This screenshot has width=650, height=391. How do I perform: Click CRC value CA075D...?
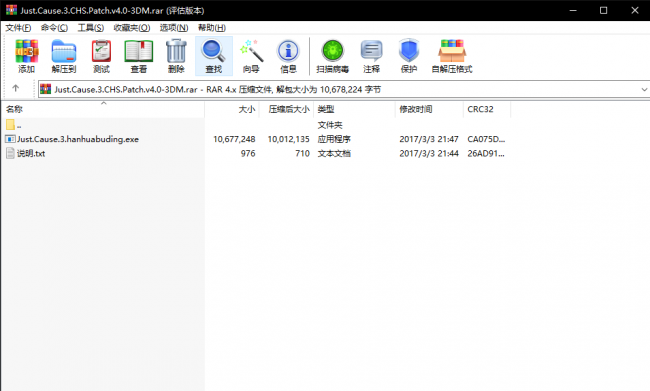pyautogui.click(x=486, y=139)
